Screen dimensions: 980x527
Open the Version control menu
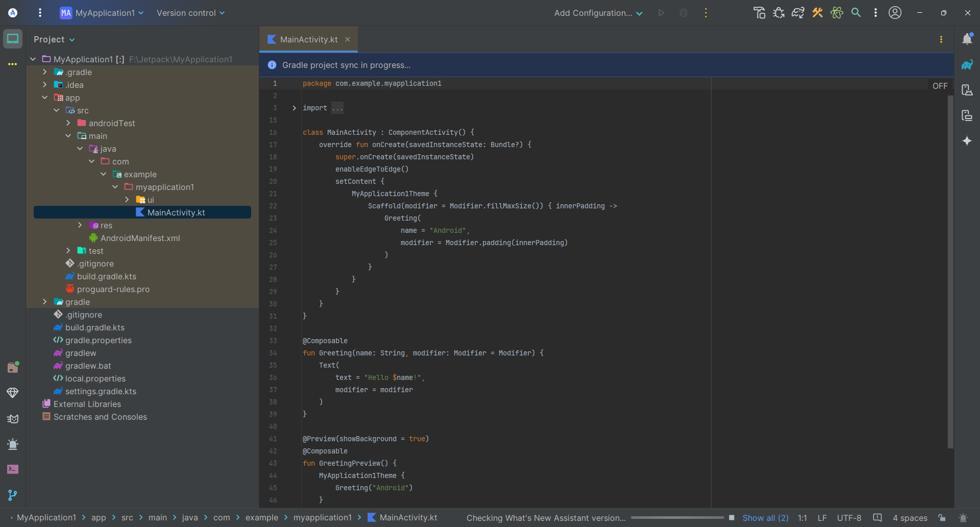(x=190, y=13)
